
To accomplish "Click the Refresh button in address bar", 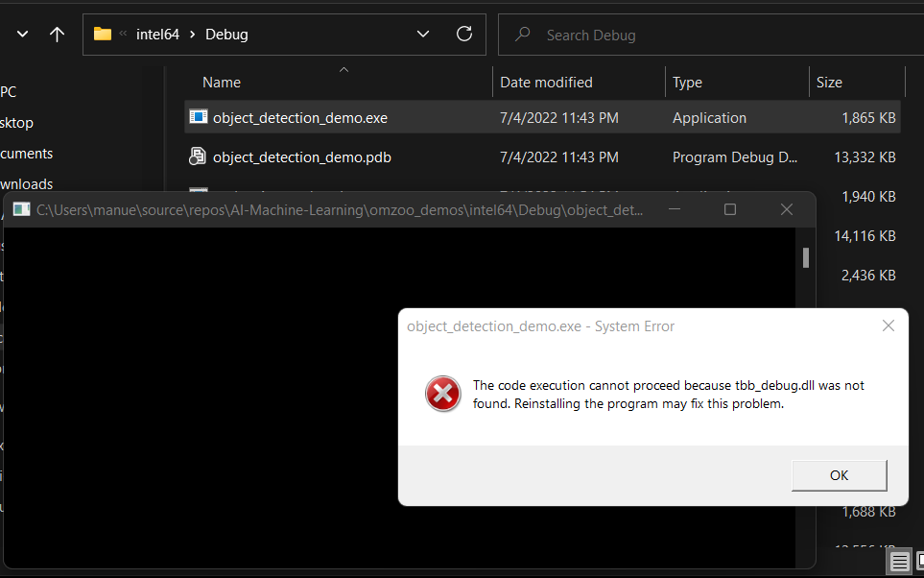I will 464,35.
